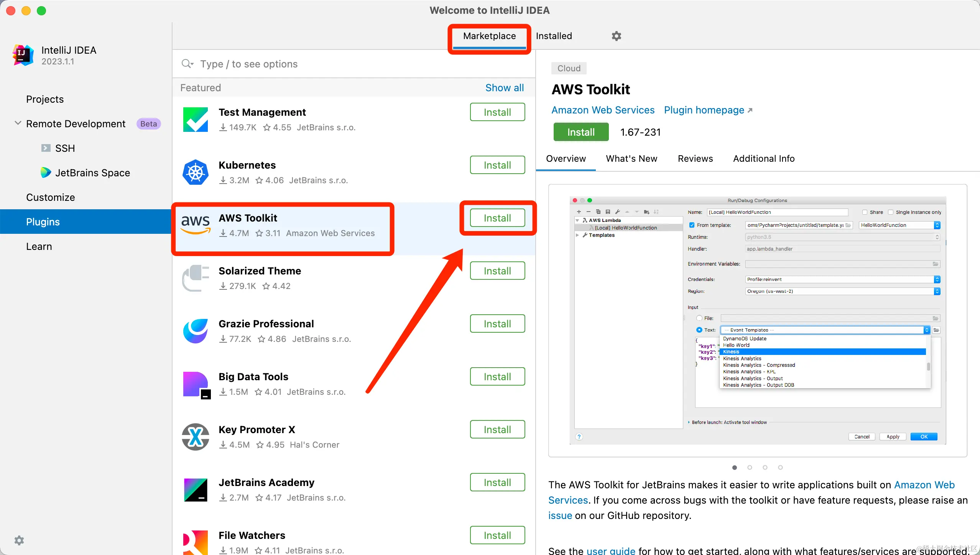Click the Test Management checkmark icon
Image resolution: width=980 pixels, height=555 pixels.
196,120
